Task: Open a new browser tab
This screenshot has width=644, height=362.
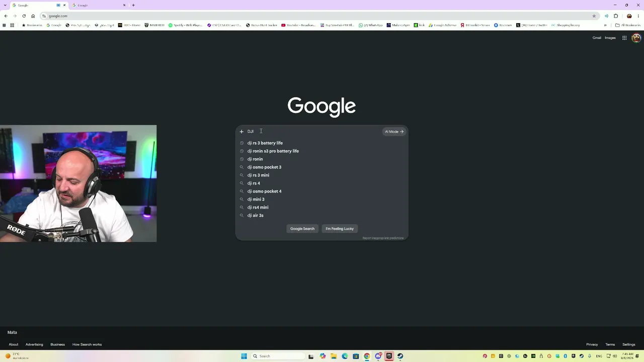Action: click(x=133, y=5)
